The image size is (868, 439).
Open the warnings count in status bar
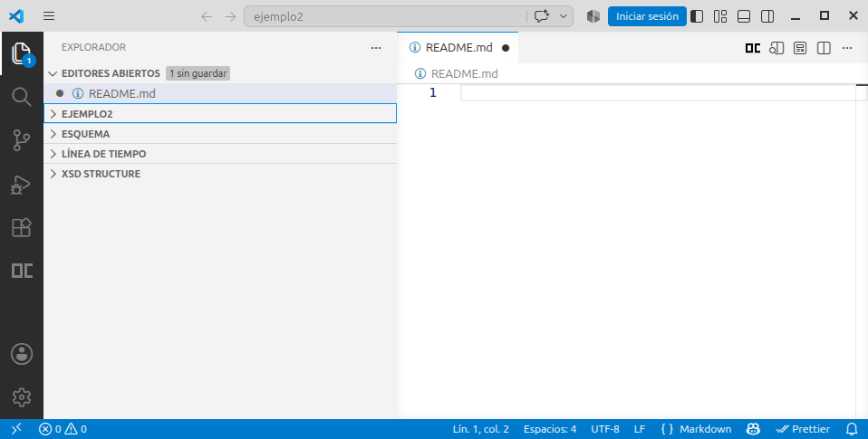[x=76, y=428]
